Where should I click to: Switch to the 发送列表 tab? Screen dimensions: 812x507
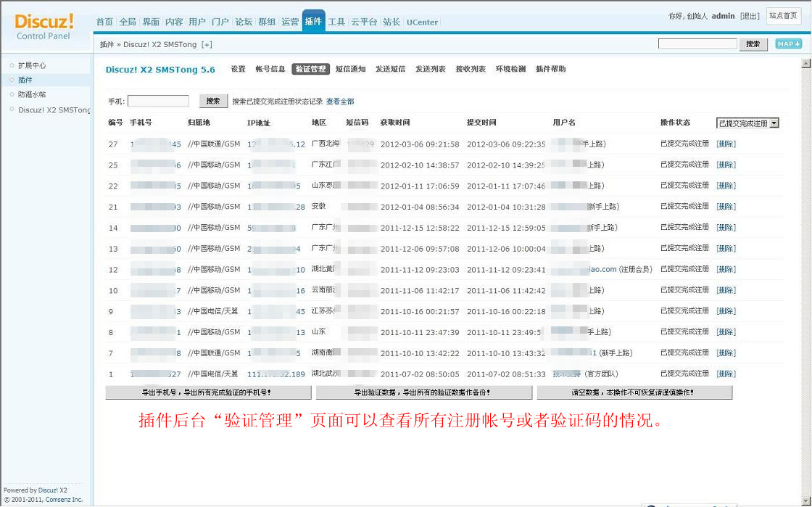pyautogui.click(x=431, y=69)
